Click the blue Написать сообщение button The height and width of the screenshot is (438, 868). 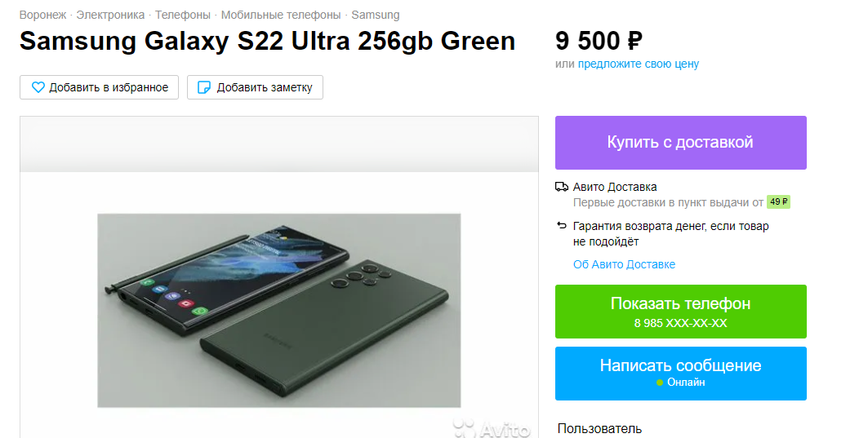coord(680,374)
